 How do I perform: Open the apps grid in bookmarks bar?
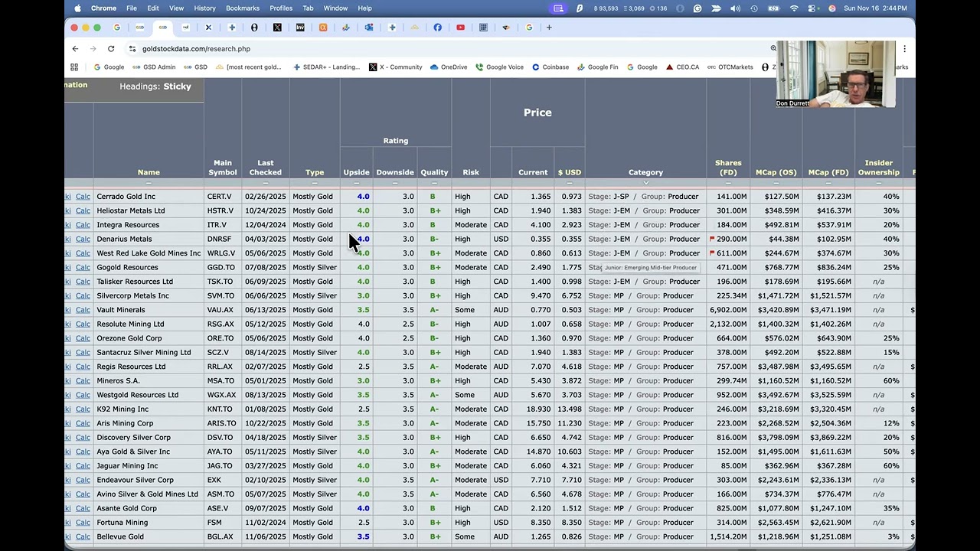point(76,67)
